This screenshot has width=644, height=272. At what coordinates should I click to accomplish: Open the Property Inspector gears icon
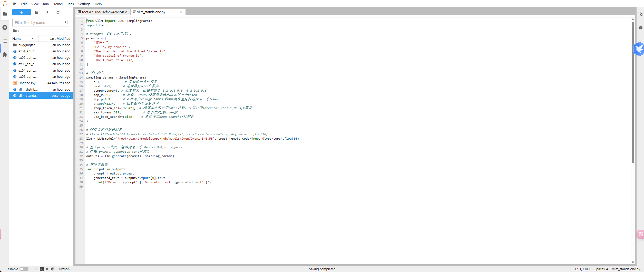(640, 14)
